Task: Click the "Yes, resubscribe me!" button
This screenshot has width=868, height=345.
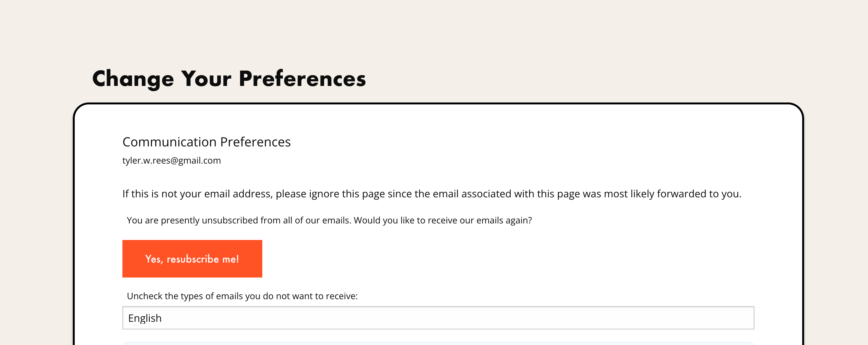Action: 192,259
